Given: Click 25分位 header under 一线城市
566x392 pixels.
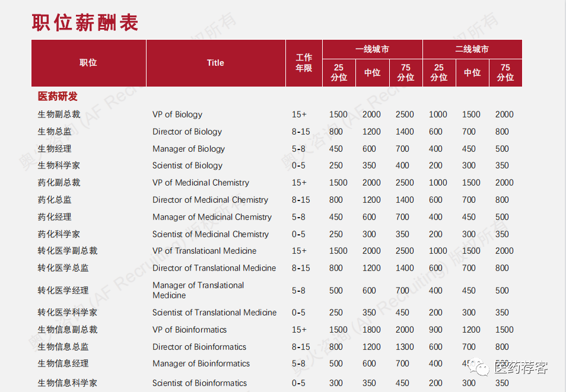Looking at the screenshot, I should [x=339, y=72].
